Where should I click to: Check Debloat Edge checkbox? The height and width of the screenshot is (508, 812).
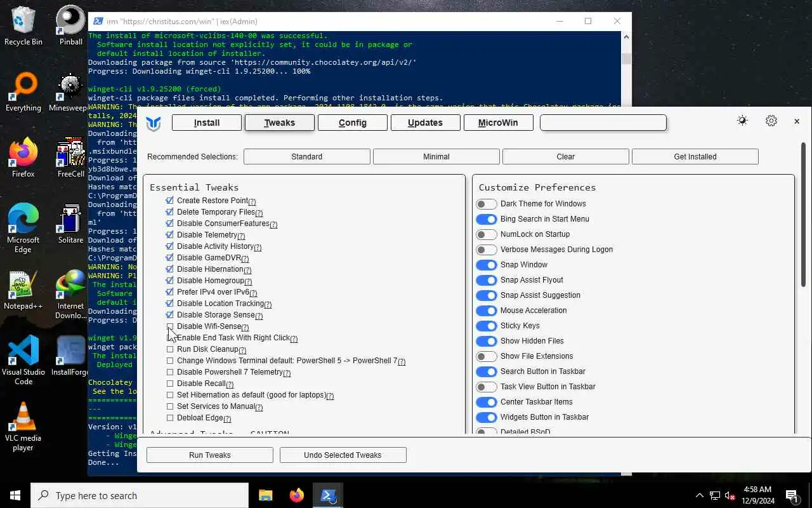tap(170, 418)
